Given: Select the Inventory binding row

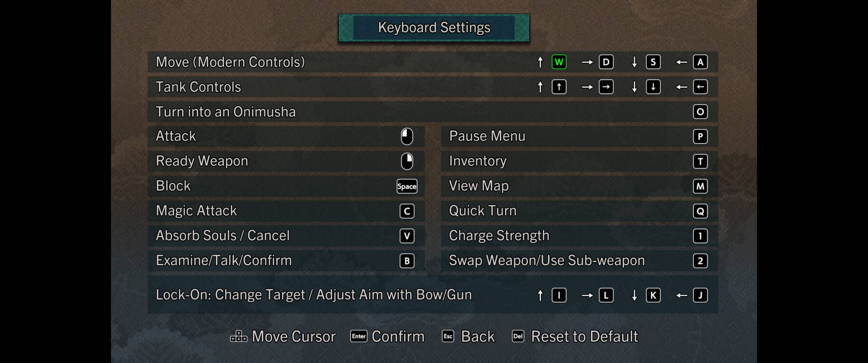Looking at the screenshot, I should click(579, 161).
